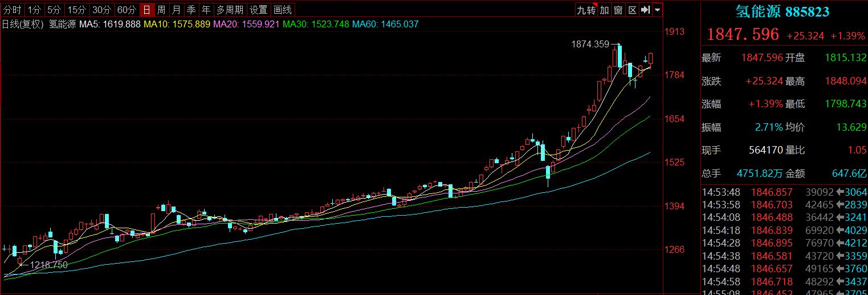Click the 1913 price axis label
This screenshot has height=295, width=868.
[675, 31]
